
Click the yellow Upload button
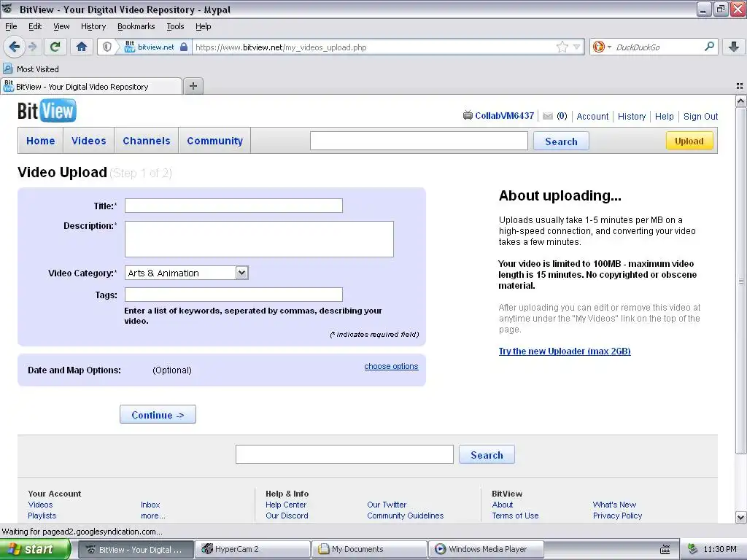click(689, 141)
